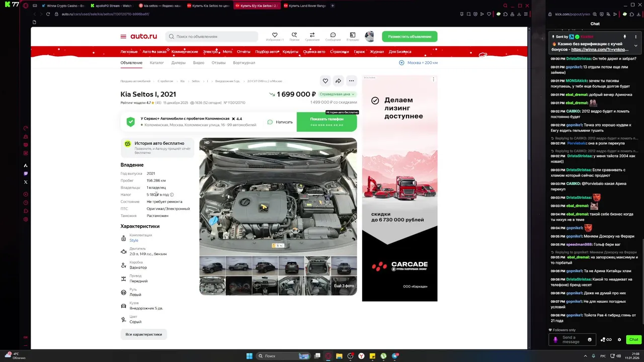
Task: Open the dealer У Сервис+ Автомобили link
Action: pyautogui.click(x=185, y=119)
